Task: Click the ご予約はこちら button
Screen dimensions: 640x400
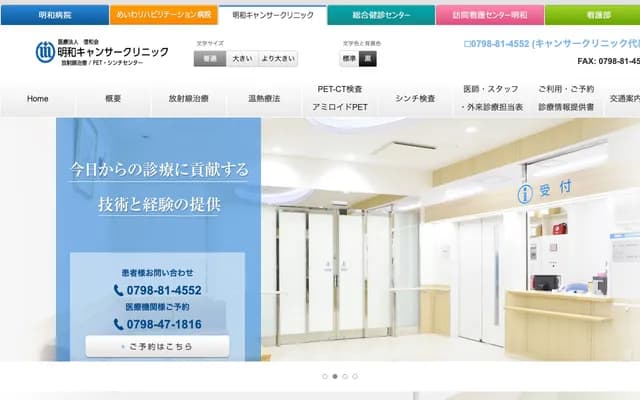Action: pyautogui.click(x=158, y=347)
